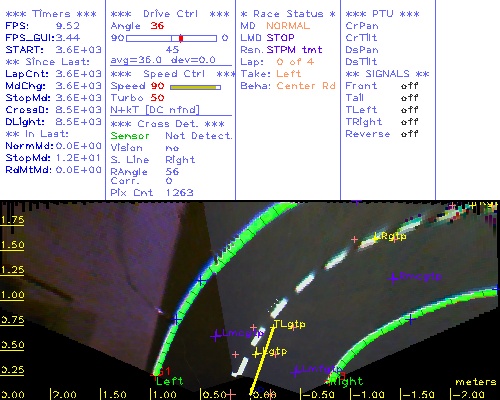Toggle the Reverse signal off status

409,134
